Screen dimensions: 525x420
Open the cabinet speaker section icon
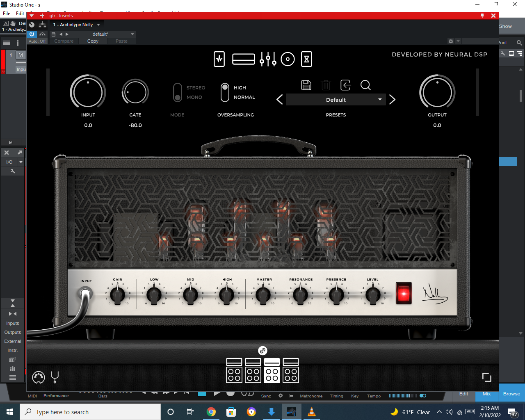coord(288,59)
